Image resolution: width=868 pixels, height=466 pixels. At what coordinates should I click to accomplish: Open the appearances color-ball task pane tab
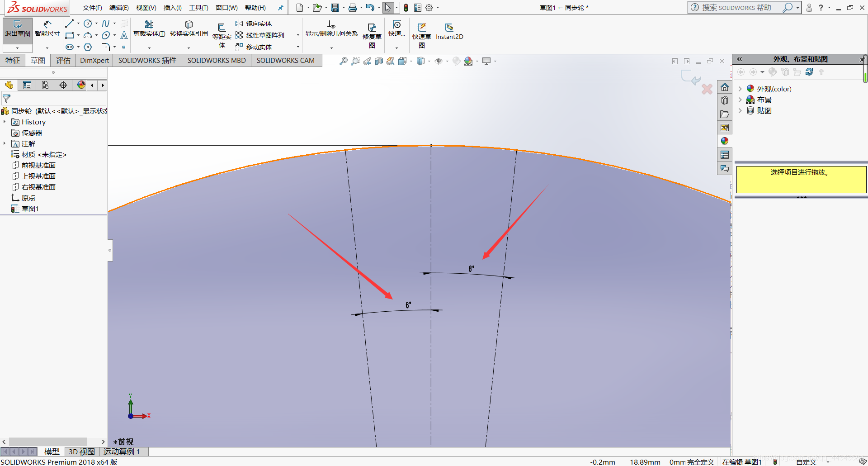725,141
